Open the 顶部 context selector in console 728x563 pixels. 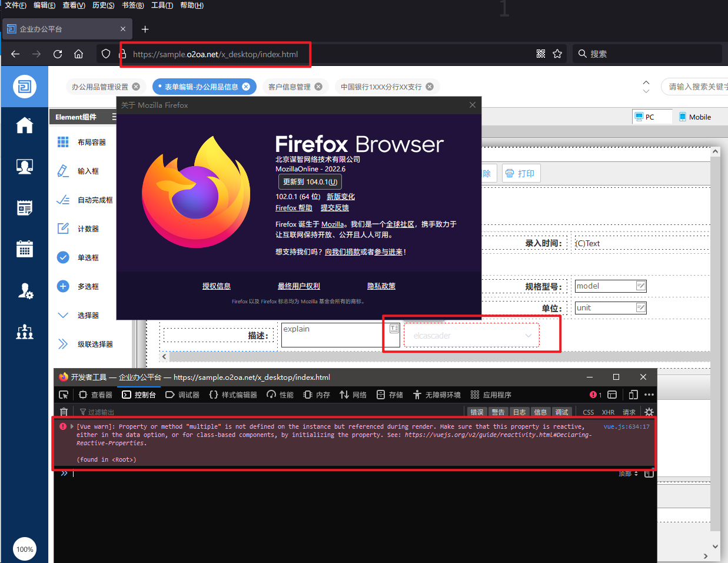[x=628, y=473]
